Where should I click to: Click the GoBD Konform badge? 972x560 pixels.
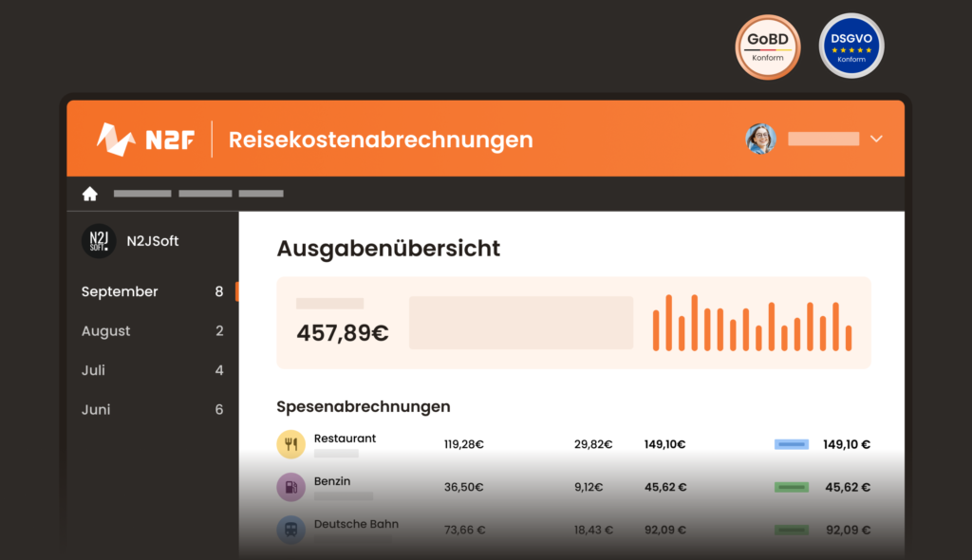tap(767, 46)
